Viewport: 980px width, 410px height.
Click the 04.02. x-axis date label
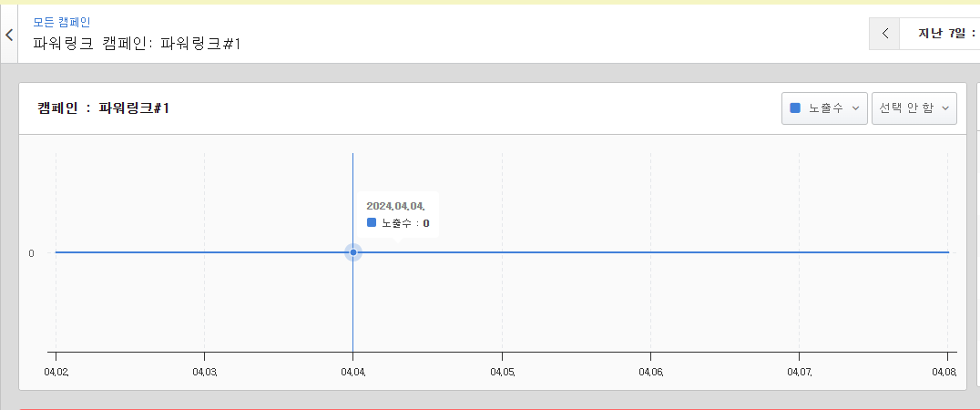56,372
